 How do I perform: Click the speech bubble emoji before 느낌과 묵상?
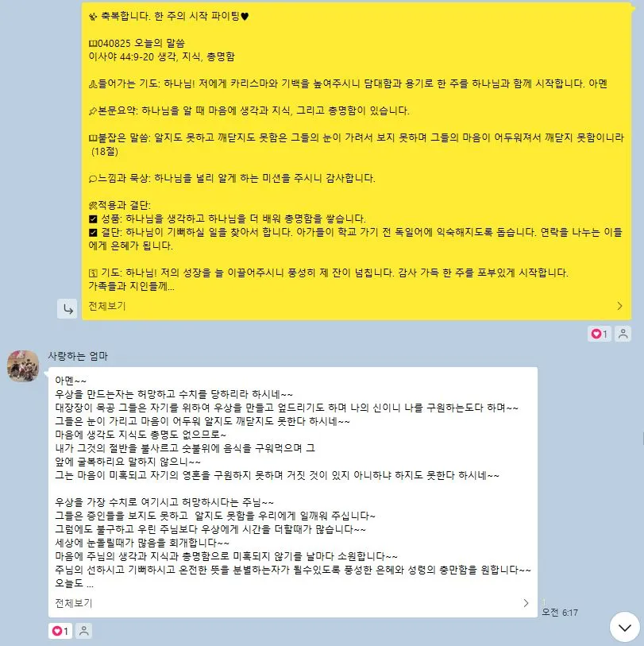point(93,179)
